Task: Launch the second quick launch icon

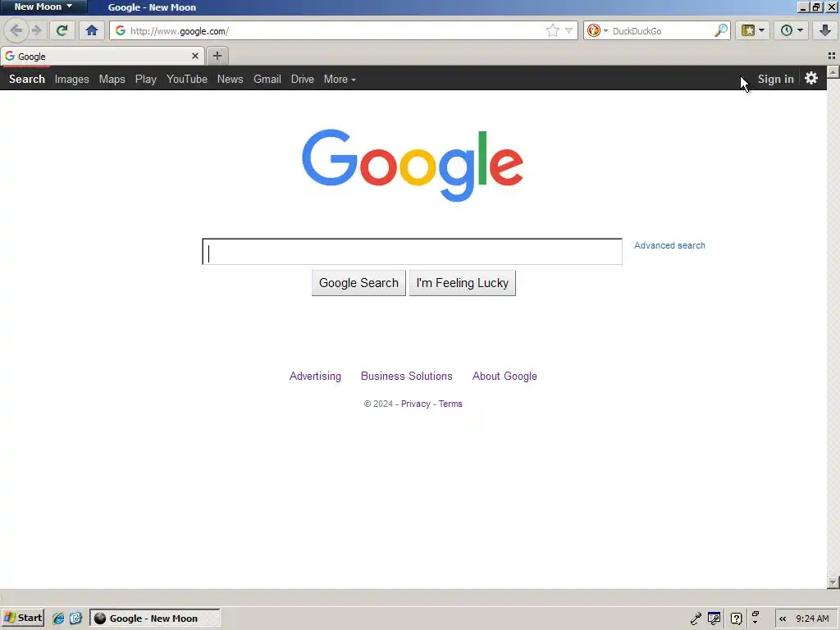Action: [x=75, y=619]
